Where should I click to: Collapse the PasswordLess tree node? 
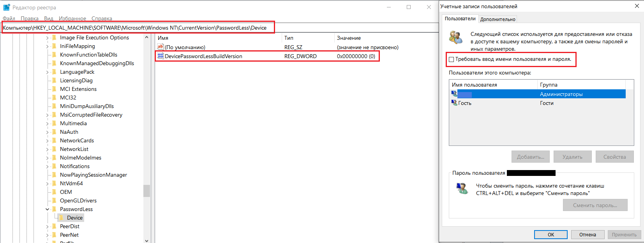coord(48,209)
